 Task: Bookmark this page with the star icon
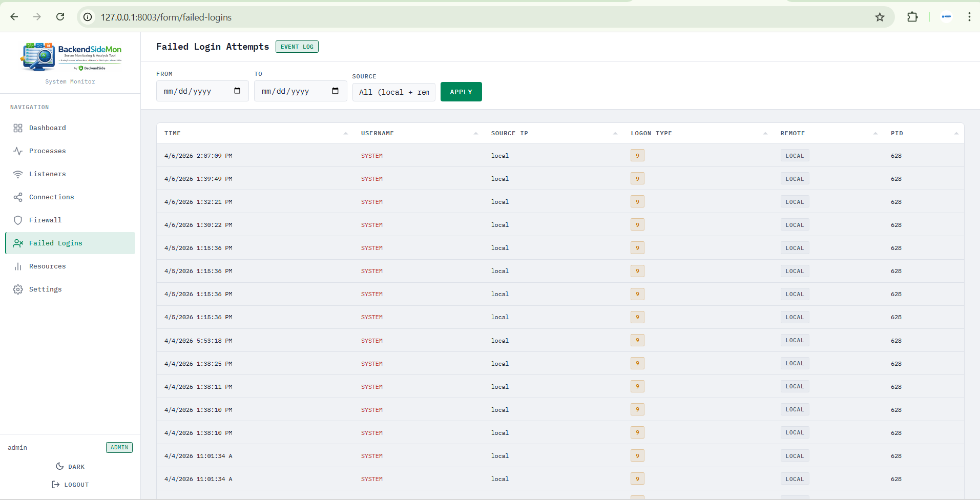[x=880, y=17]
